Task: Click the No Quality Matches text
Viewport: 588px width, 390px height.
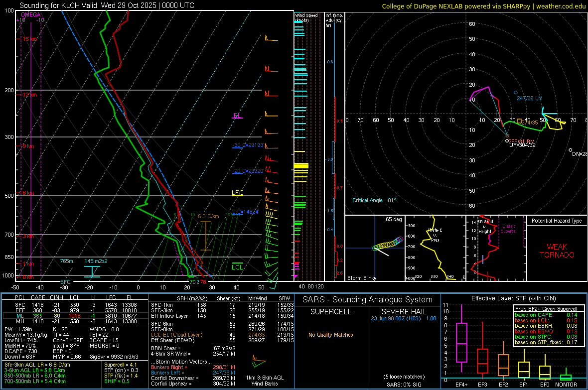Action: point(331,335)
